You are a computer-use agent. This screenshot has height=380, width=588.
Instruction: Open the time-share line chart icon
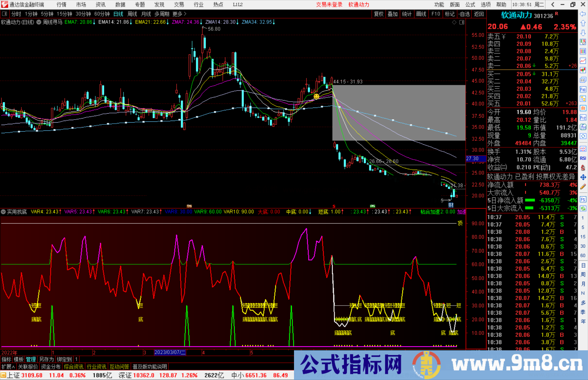click(x=583, y=61)
